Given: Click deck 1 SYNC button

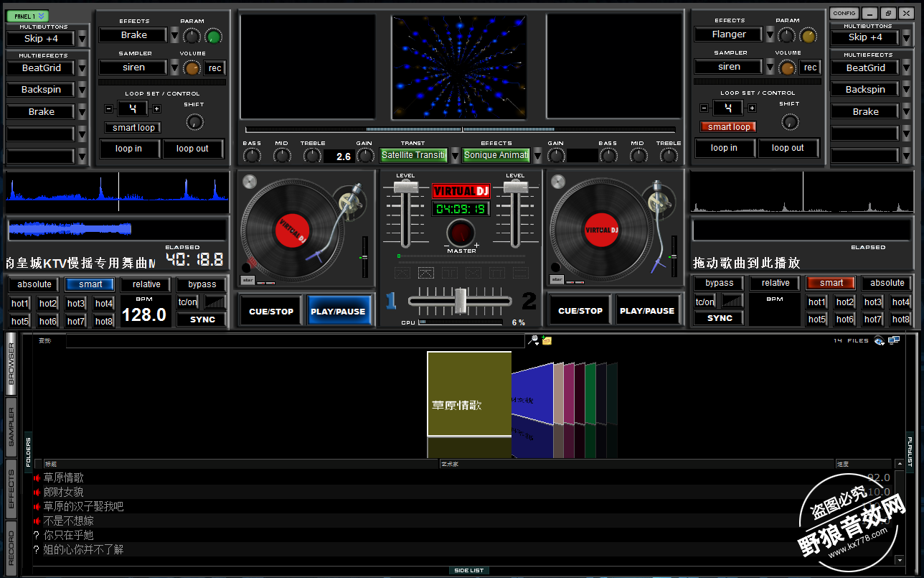Looking at the screenshot, I should point(202,320).
